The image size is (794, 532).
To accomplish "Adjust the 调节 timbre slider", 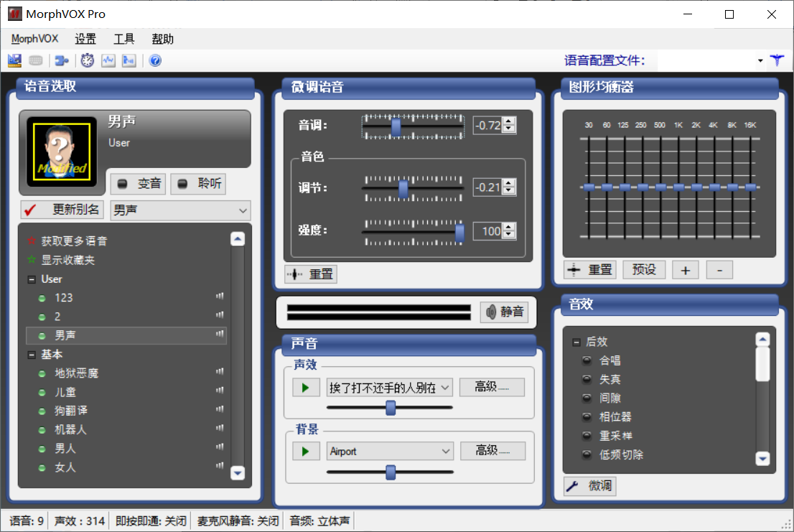I will point(403,188).
